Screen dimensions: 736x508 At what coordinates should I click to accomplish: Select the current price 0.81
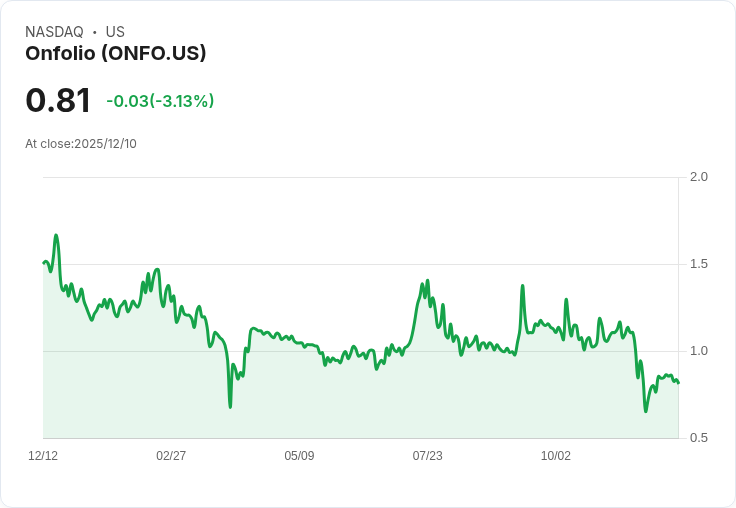(58, 100)
